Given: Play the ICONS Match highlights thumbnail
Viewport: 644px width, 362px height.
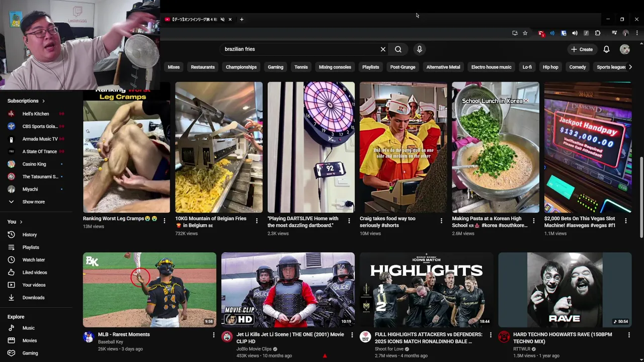Looking at the screenshot, I should [x=426, y=290].
